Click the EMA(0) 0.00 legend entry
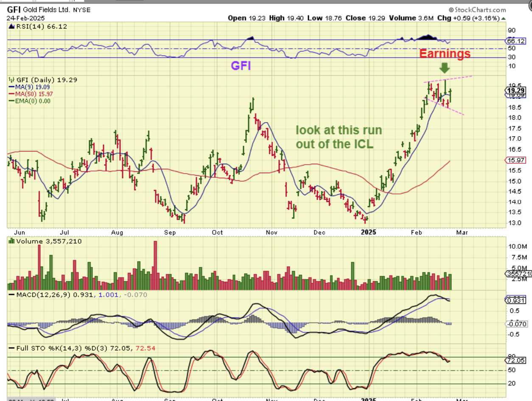This screenshot has width=532, height=401. pos(30,101)
